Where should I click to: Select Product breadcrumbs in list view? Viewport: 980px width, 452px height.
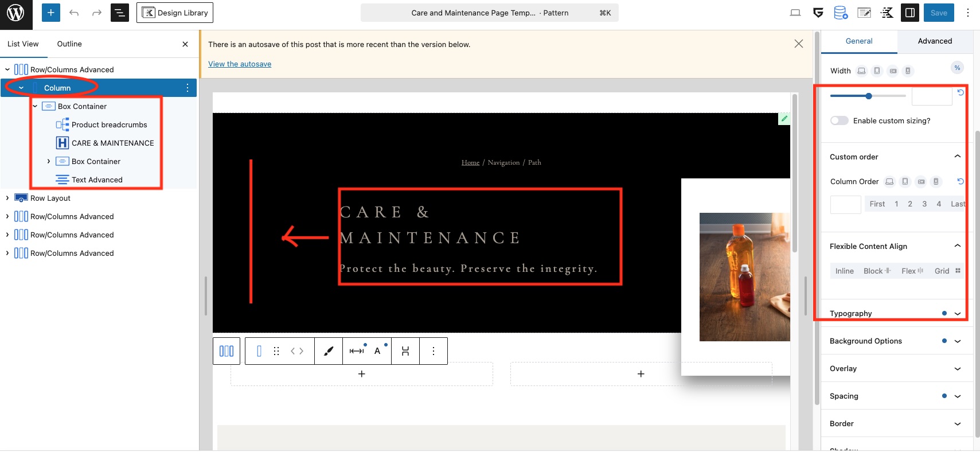pyautogui.click(x=109, y=124)
